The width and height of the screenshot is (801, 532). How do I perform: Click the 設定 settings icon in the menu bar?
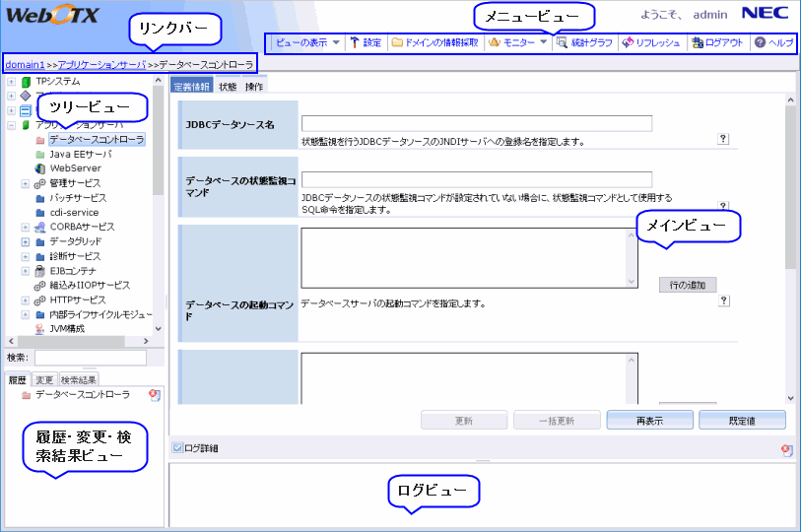pos(355,43)
